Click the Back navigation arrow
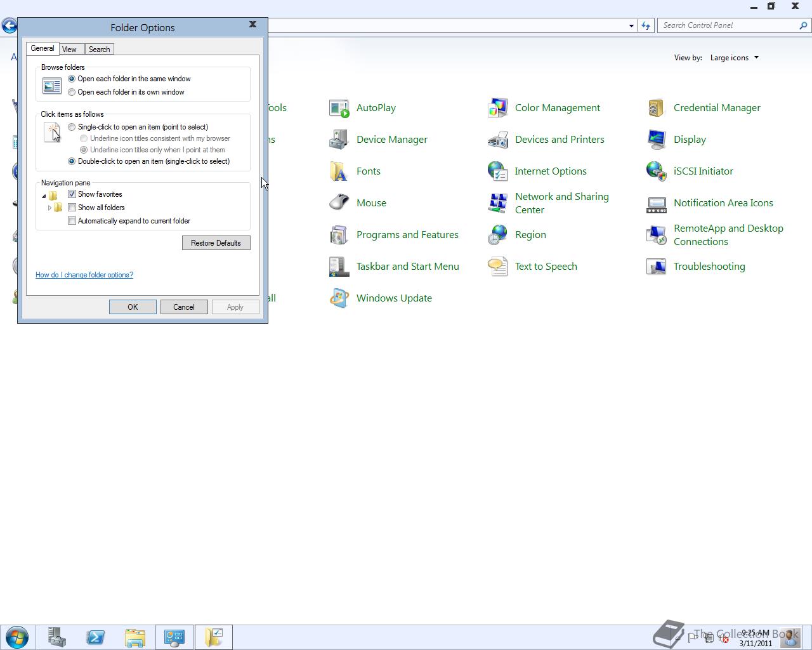The height and width of the screenshot is (650, 812). (x=10, y=25)
